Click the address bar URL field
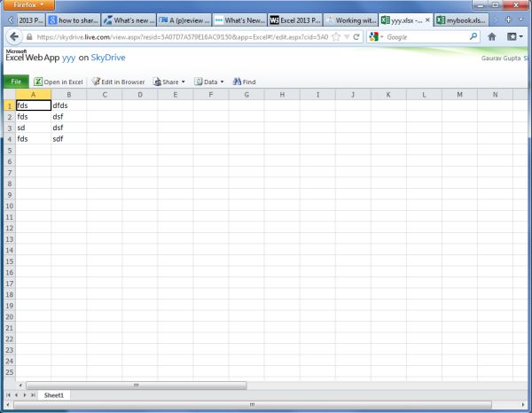Image resolution: width=532 pixels, height=413 pixels. point(183,37)
